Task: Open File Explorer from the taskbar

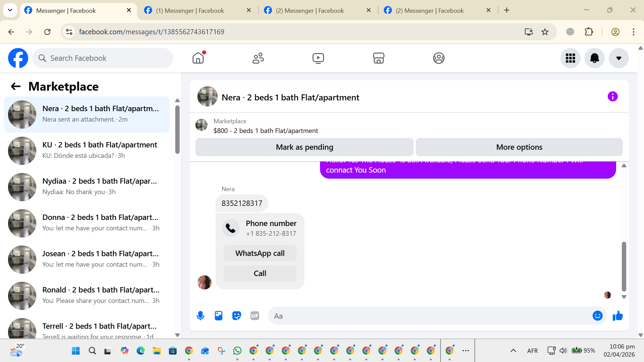Action: tap(157, 351)
